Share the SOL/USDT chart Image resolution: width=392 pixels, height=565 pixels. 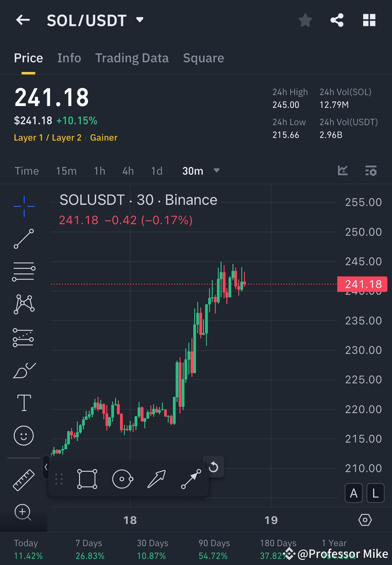pos(337,20)
